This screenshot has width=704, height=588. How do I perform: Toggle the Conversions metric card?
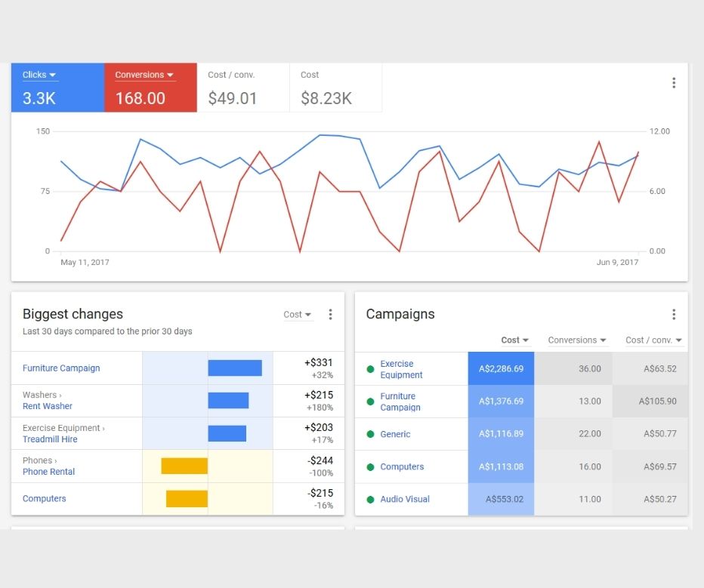(x=150, y=87)
